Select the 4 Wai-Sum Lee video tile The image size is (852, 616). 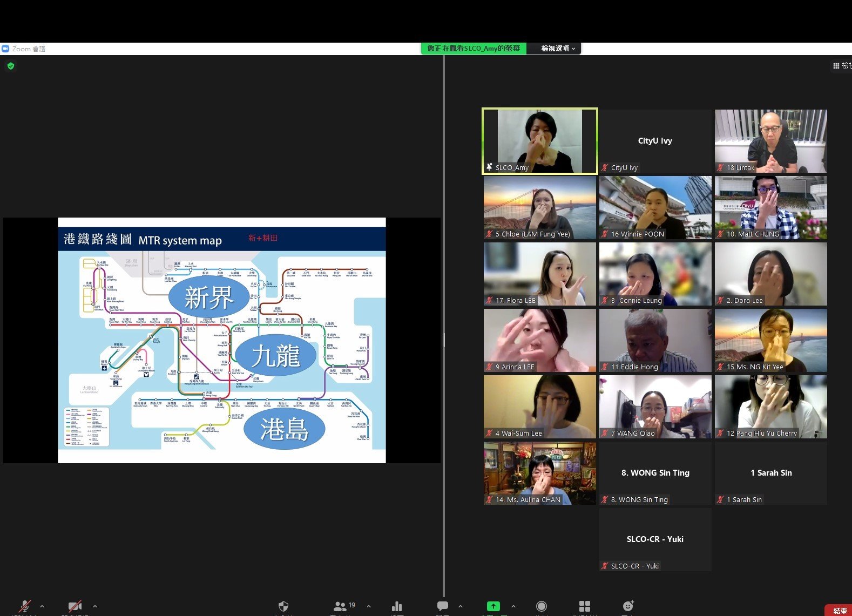(x=540, y=407)
